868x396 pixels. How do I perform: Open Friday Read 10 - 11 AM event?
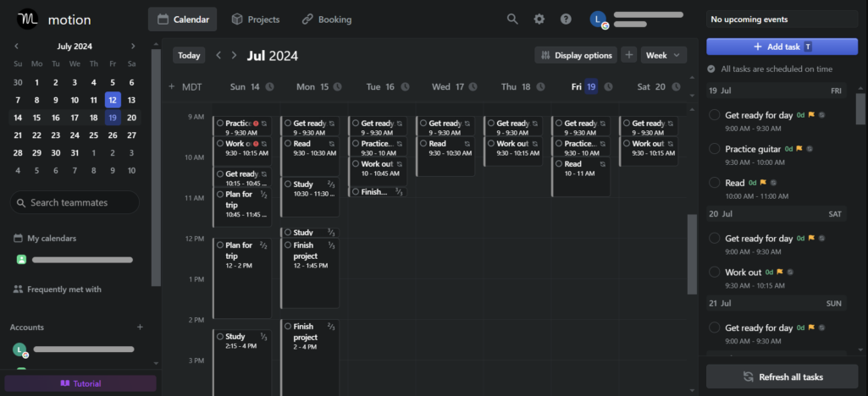pyautogui.click(x=581, y=177)
